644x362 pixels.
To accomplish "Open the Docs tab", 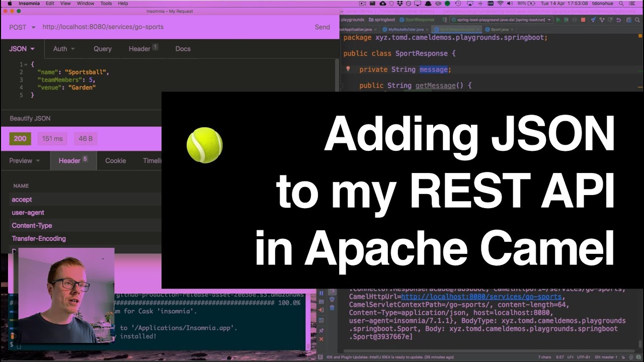I will pyautogui.click(x=183, y=49).
